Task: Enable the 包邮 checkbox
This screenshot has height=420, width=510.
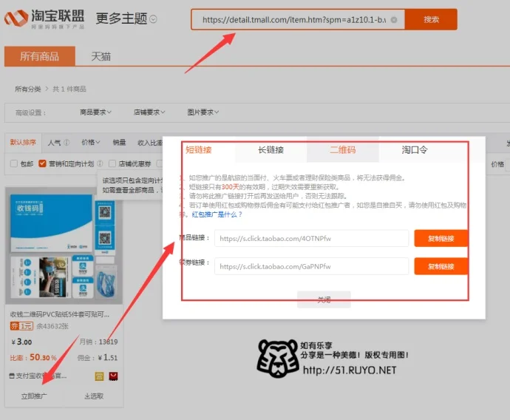Action: coord(13,163)
